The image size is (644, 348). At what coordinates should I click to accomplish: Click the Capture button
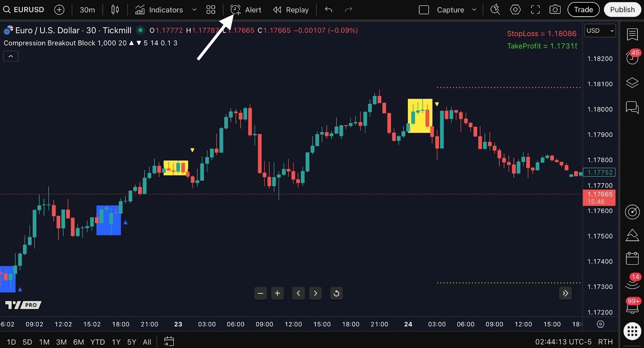(x=450, y=10)
